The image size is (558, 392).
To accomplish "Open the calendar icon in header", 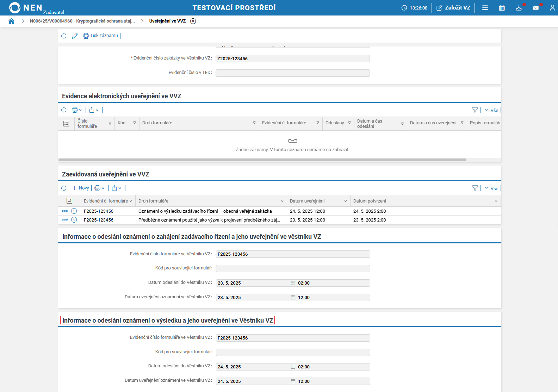I will pyautogui.click(x=502, y=8).
